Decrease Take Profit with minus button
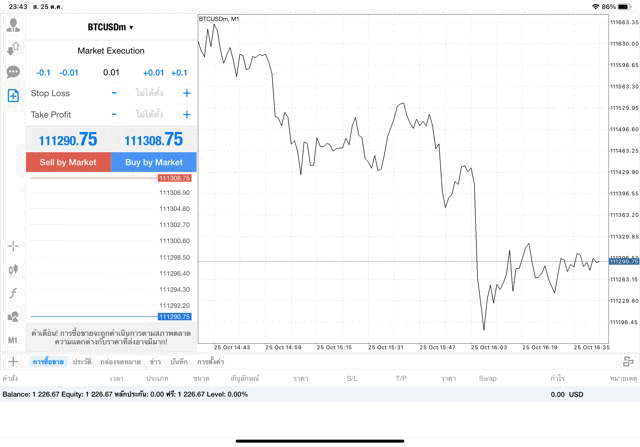This screenshot has height=447, width=640. pyautogui.click(x=114, y=115)
